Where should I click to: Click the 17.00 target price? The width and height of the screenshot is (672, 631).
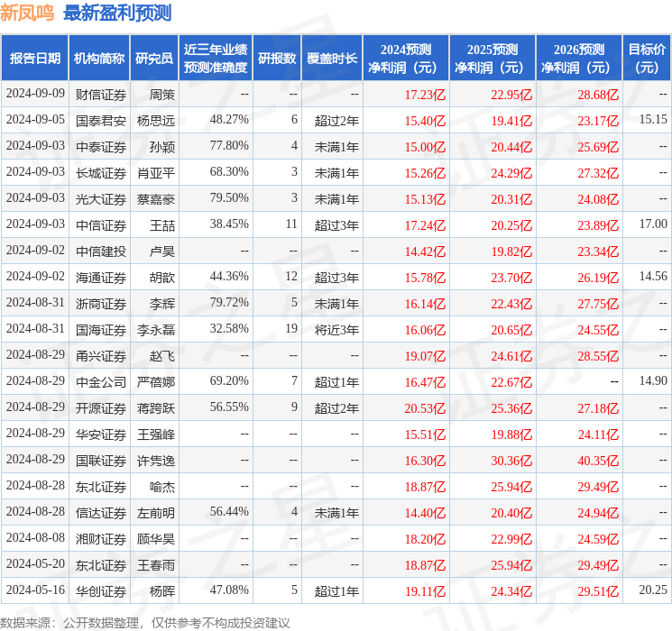click(653, 224)
